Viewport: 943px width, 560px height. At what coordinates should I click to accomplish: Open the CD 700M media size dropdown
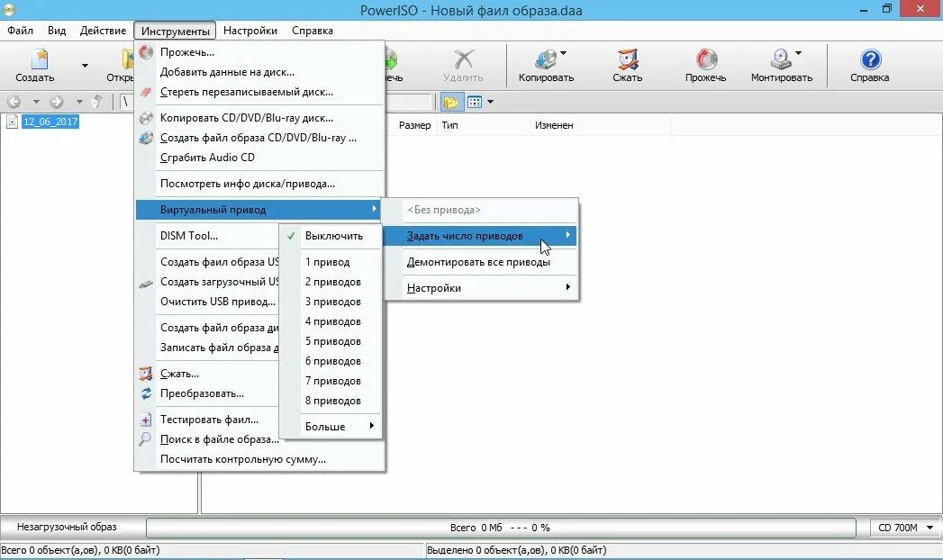coord(905,528)
